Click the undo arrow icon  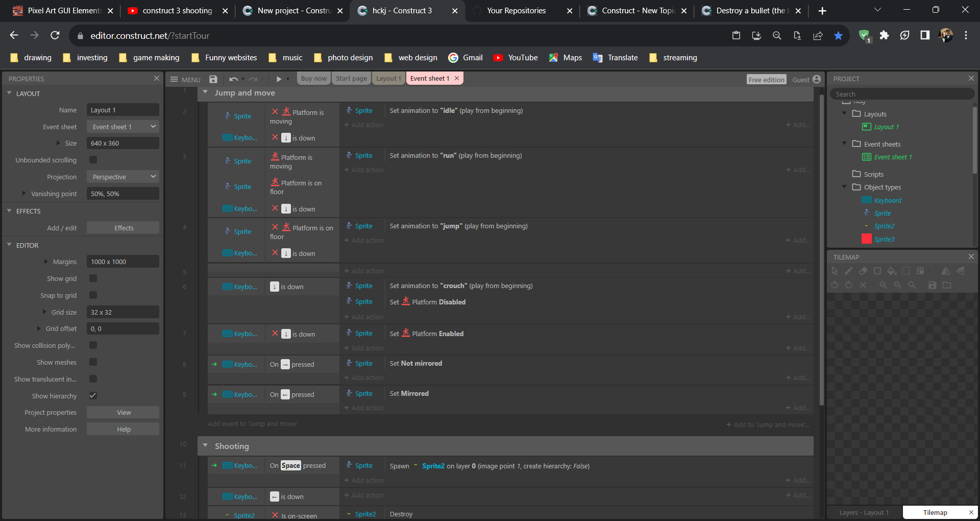[233, 79]
